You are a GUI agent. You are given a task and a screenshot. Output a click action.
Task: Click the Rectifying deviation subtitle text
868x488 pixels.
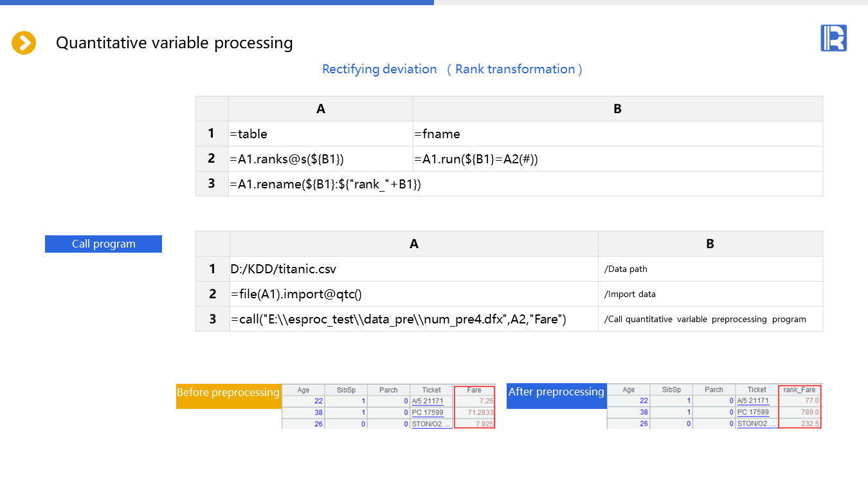click(x=379, y=69)
